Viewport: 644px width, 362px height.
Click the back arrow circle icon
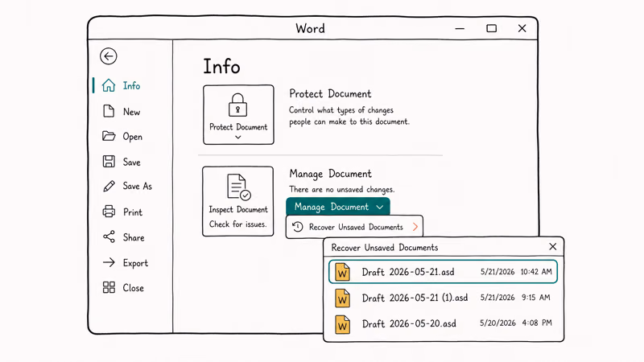pyautogui.click(x=109, y=56)
